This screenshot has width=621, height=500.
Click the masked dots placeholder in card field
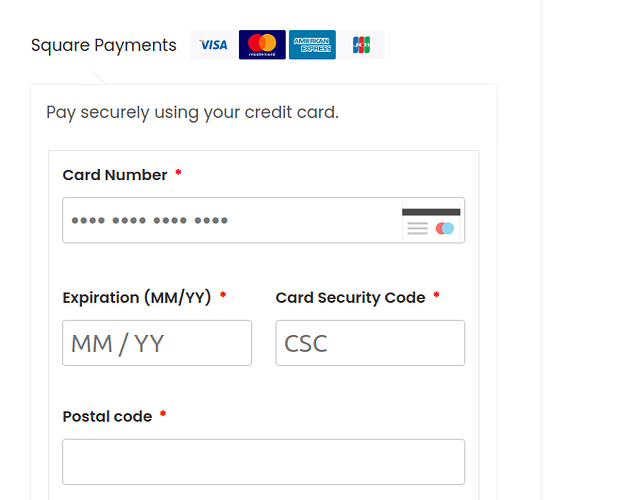[x=150, y=220]
